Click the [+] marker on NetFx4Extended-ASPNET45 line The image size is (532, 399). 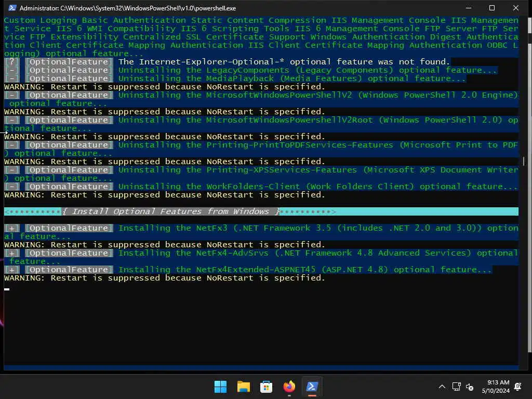click(x=12, y=270)
